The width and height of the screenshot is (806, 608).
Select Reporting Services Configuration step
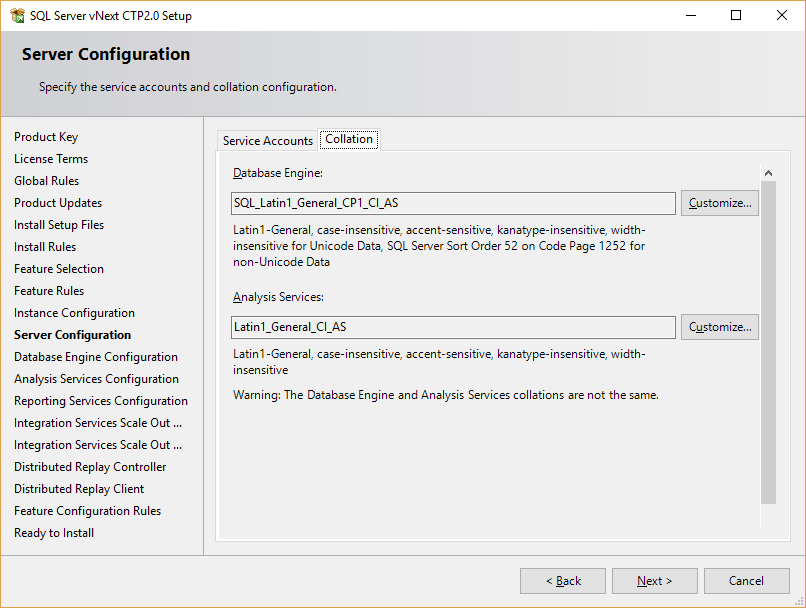click(101, 401)
